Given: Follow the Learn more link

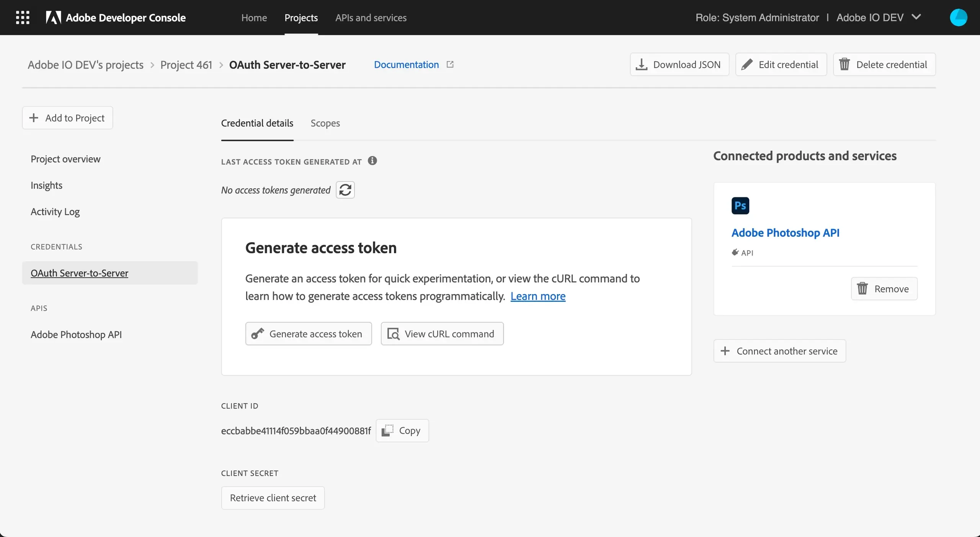Looking at the screenshot, I should 537,296.
